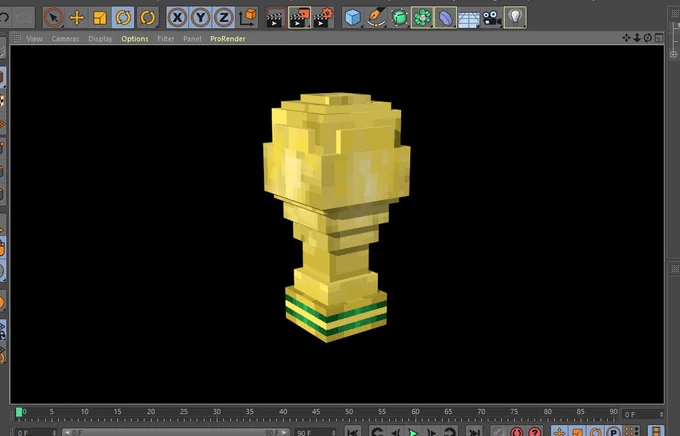Open the viewport Cameras menu
This screenshot has height=436, width=680.
click(x=65, y=39)
